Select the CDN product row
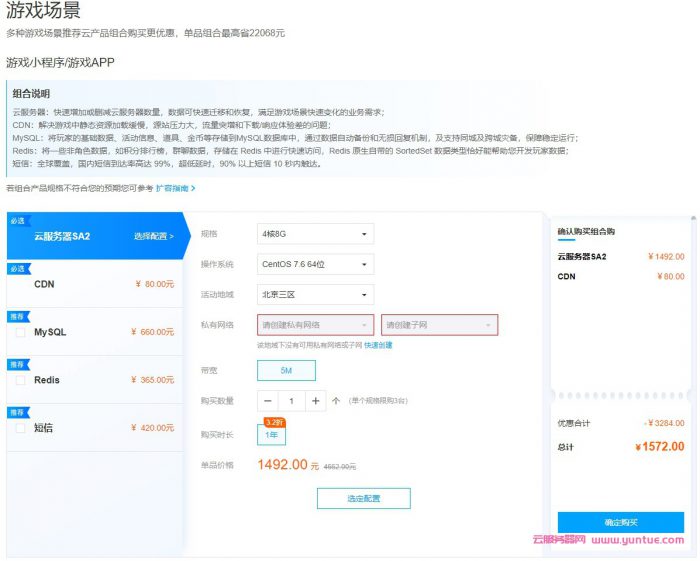 (x=95, y=284)
